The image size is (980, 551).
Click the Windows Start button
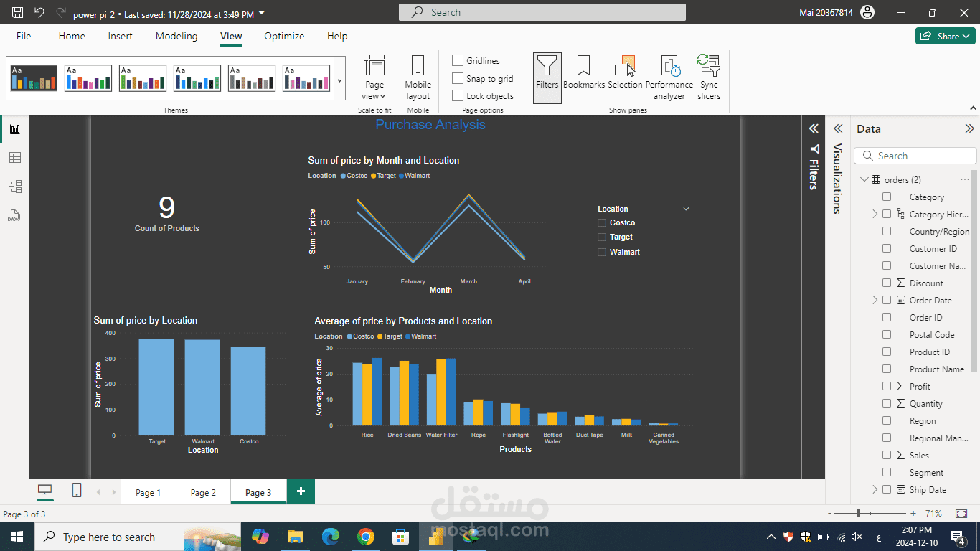tap(17, 537)
